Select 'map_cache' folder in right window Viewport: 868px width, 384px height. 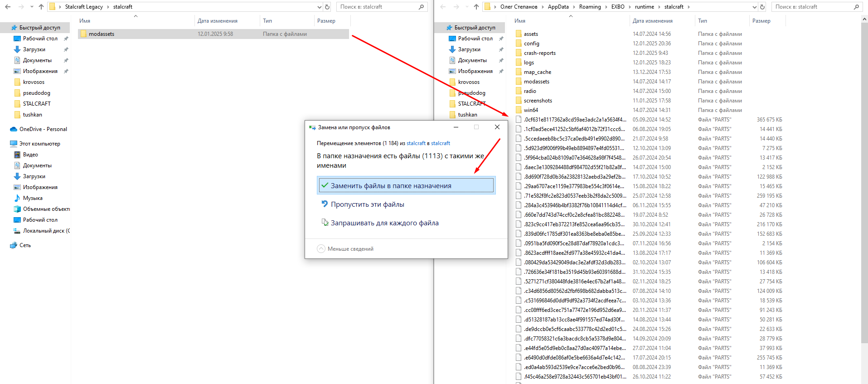(x=538, y=72)
